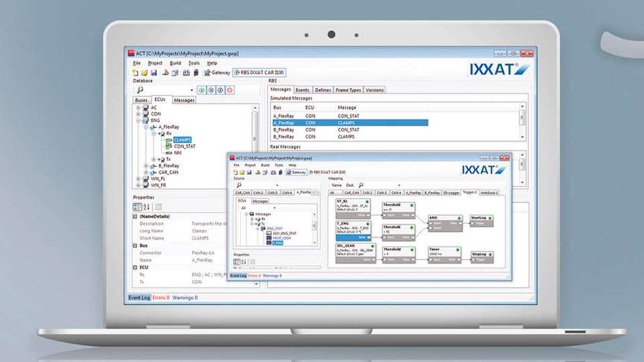This screenshot has height=362, width=644.
Task: Select T_ENG item in front window Source tree
Action: 278,243
